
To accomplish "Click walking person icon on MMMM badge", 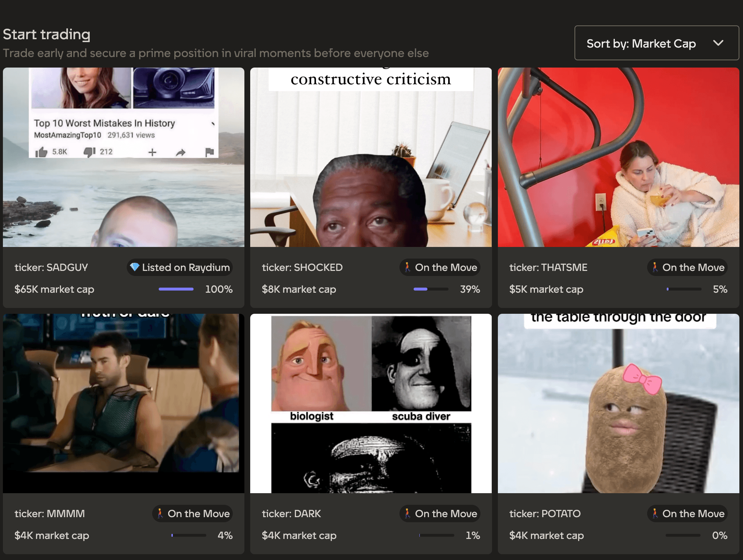I will coord(160,513).
